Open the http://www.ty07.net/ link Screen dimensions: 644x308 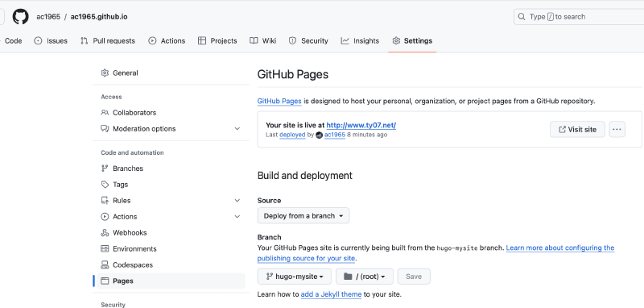[361, 126]
